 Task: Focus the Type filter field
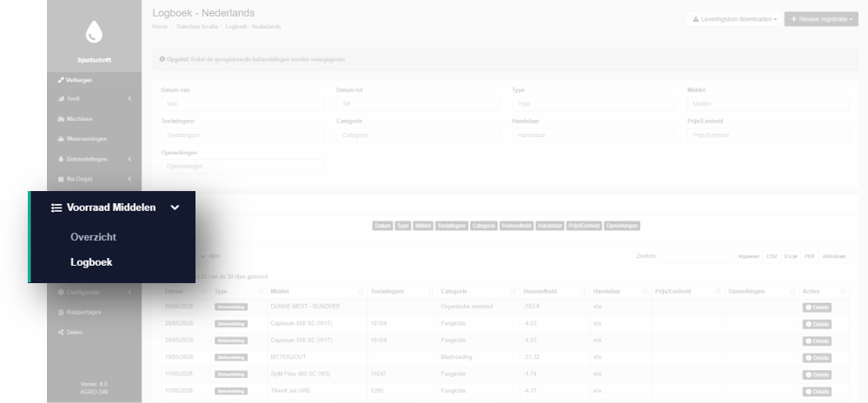tap(593, 103)
